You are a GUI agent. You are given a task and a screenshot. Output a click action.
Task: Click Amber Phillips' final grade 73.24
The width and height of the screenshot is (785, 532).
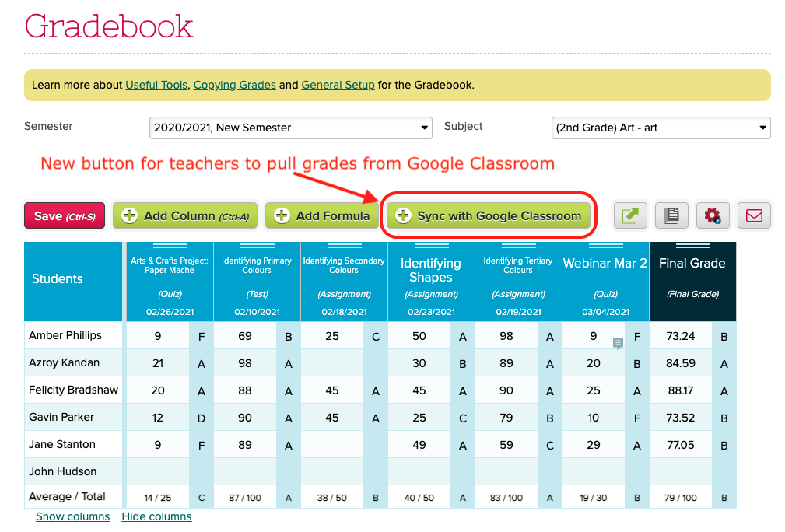coord(681,336)
